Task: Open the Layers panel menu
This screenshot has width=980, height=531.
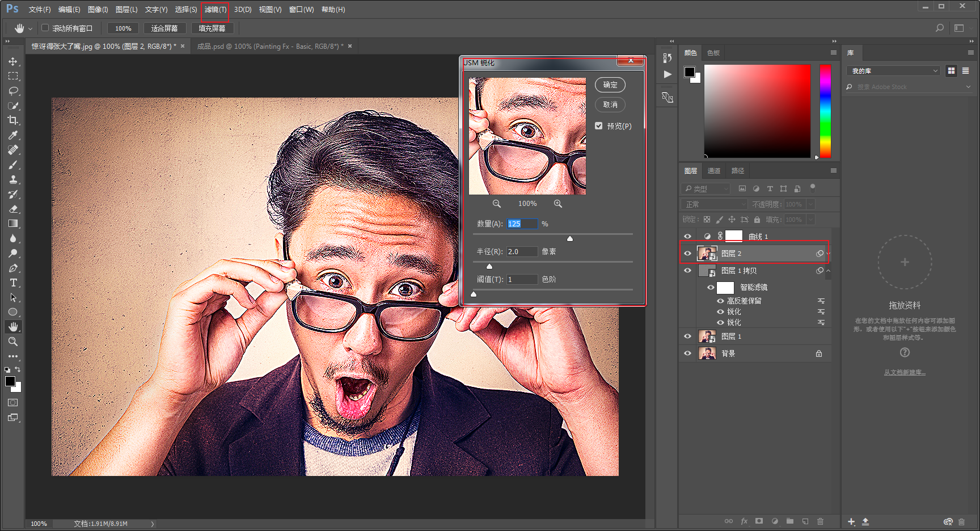Action: pyautogui.click(x=834, y=171)
